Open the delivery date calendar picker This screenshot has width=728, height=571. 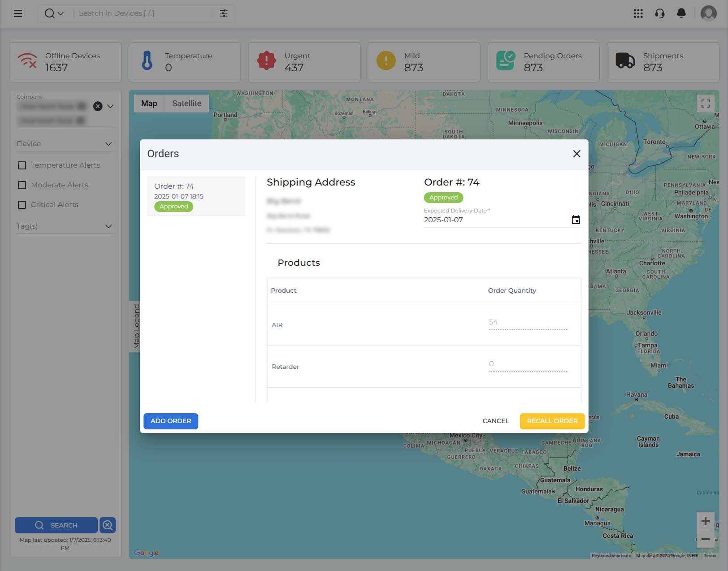576,220
